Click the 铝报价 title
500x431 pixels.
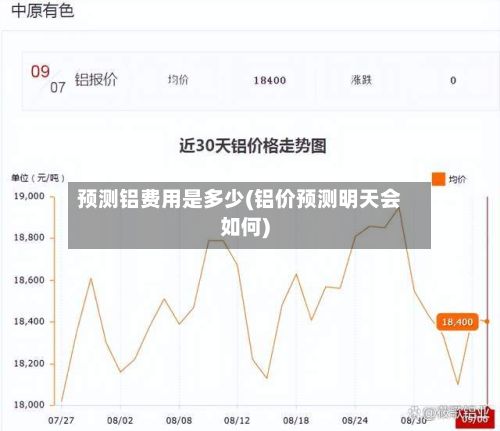[x=96, y=80]
